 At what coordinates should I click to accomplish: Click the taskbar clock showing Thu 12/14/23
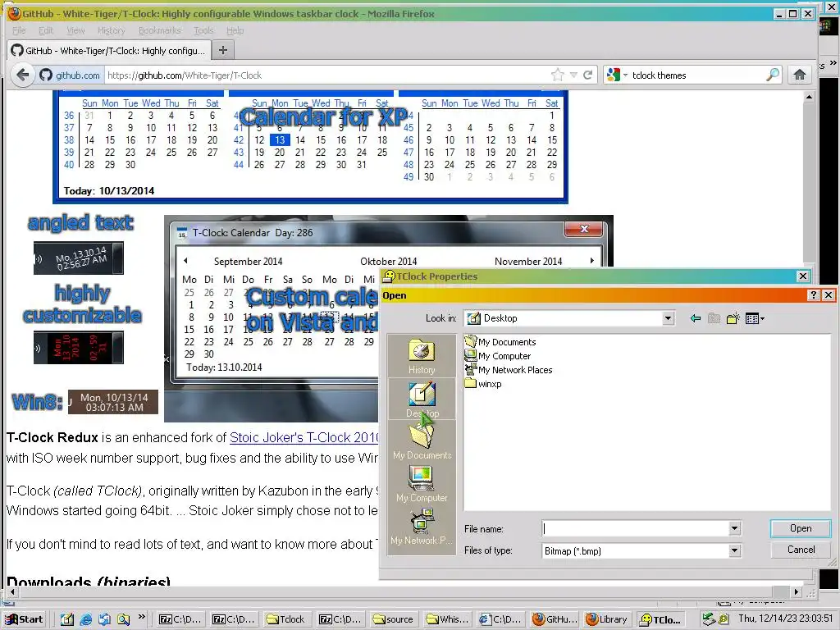(x=787, y=619)
